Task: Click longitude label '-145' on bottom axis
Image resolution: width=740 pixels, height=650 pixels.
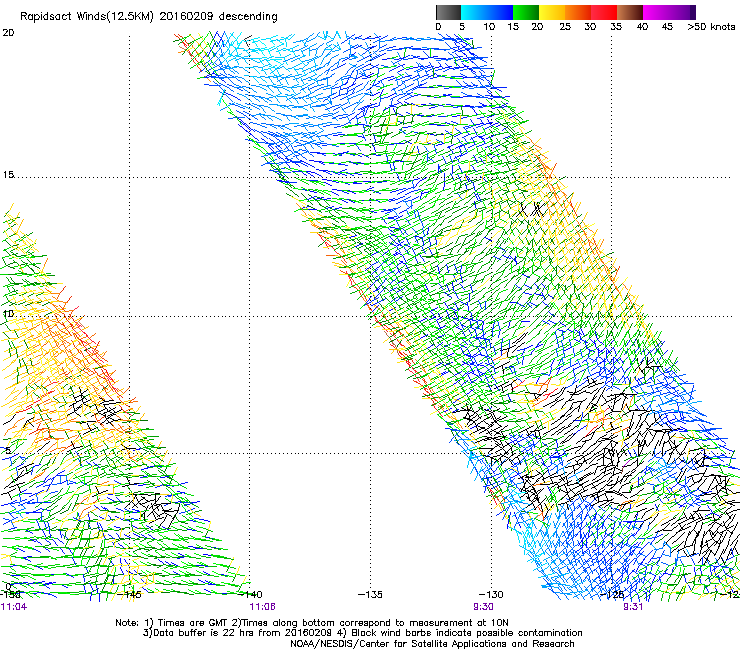Action: [130, 594]
